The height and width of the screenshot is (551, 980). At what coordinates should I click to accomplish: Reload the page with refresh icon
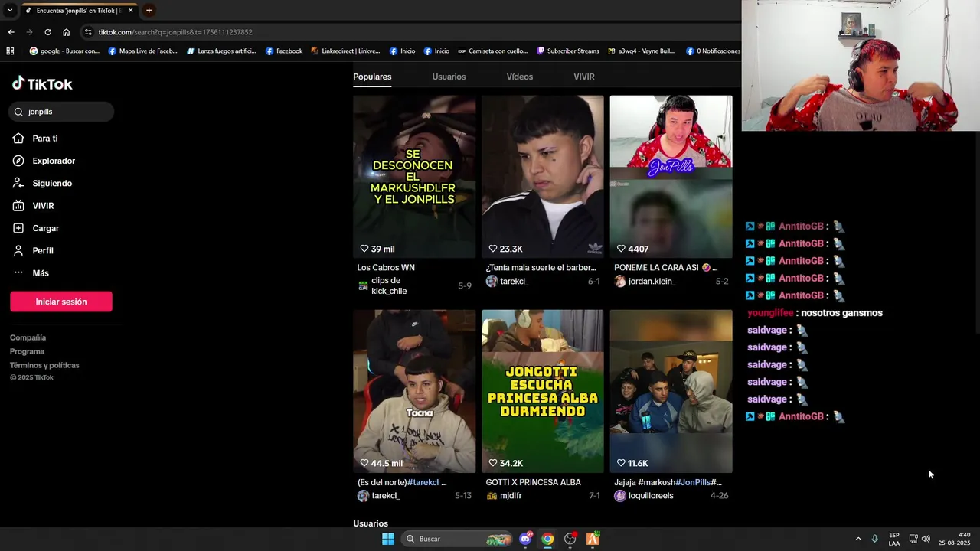click(47, 32)
